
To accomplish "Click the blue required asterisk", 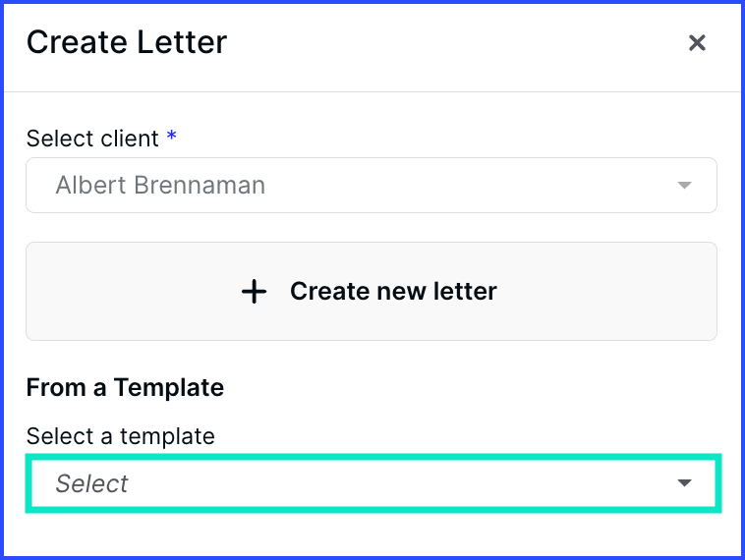I will coord(172,138).
